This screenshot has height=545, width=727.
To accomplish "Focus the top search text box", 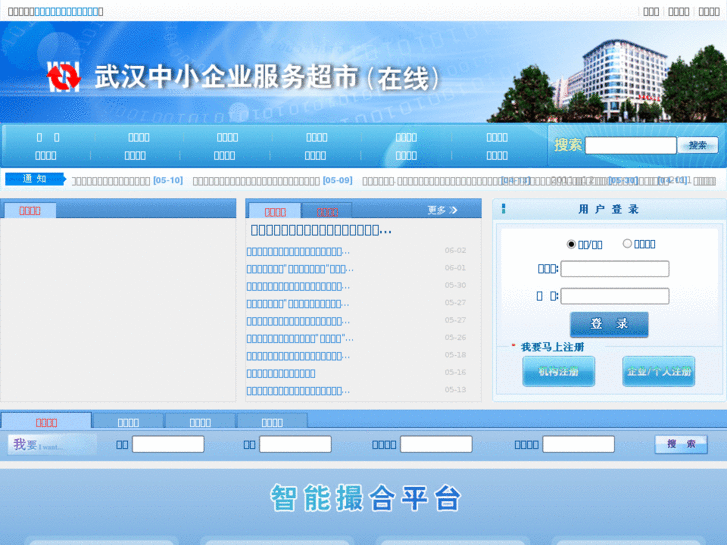I will (630, 145).
